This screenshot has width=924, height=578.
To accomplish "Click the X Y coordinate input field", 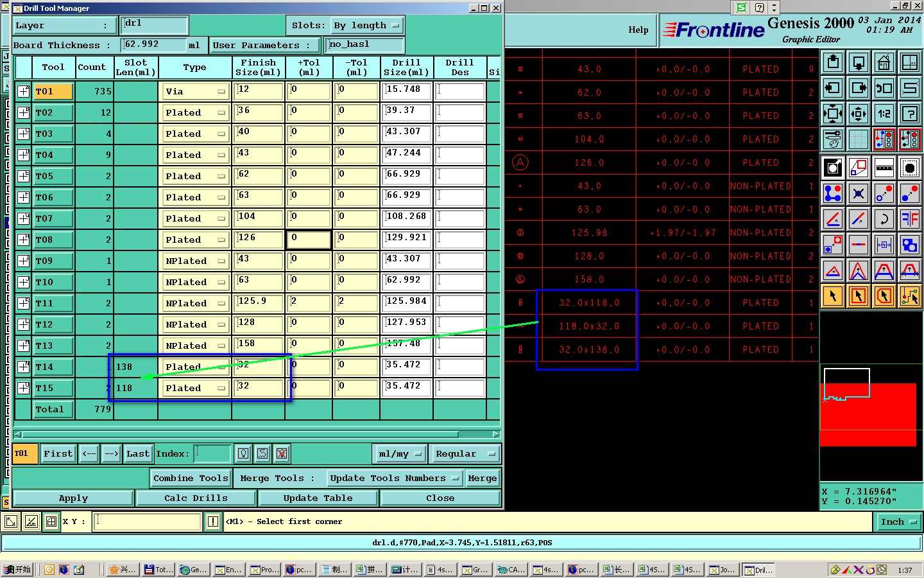I will [x=148, y=521].
